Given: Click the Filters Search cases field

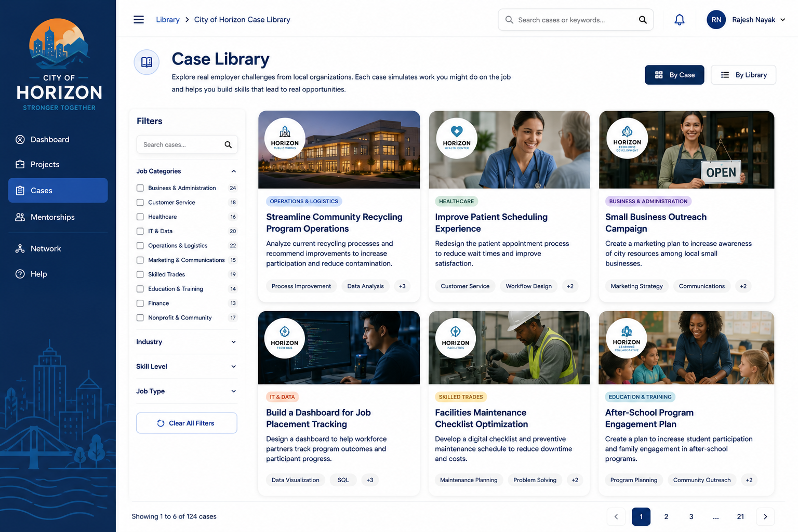Looking at the screenshot, I should (187, 144).
